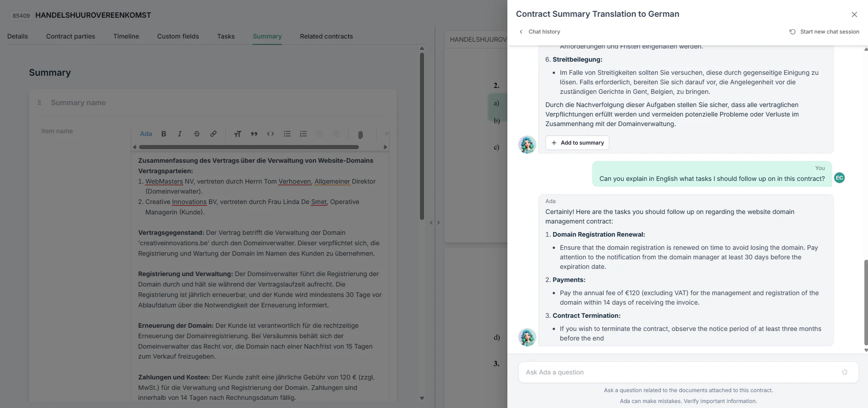Screen dimensions: 868x408
Task: Open the Related contracts tab
Action: pyautogui.click(x=326, y=36)
